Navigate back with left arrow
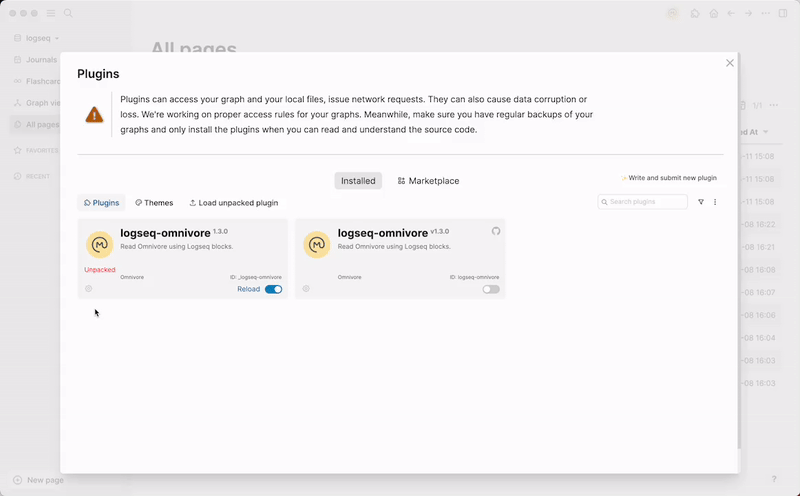The width and height of the screenshot is (800, 496). (x=731, y=14)
